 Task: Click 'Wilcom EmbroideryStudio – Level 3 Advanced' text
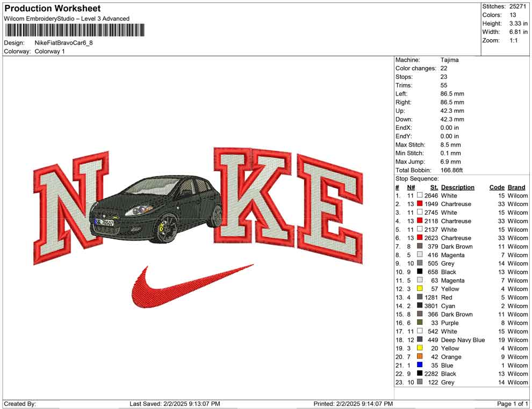click(x=67, y=19)
